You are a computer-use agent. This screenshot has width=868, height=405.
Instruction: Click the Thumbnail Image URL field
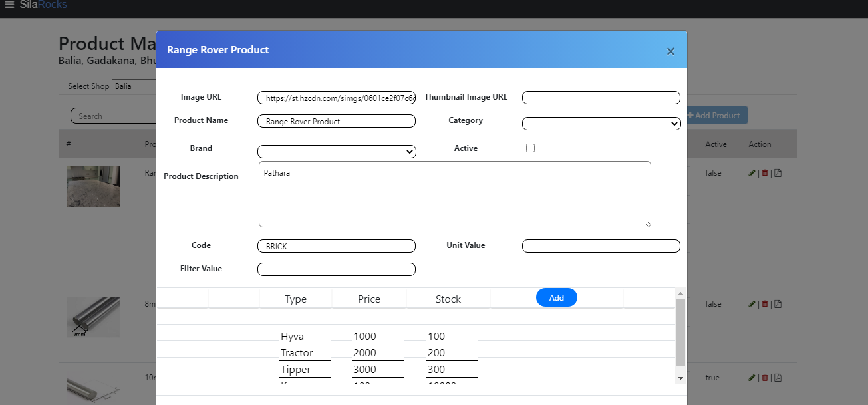(601, 98)
